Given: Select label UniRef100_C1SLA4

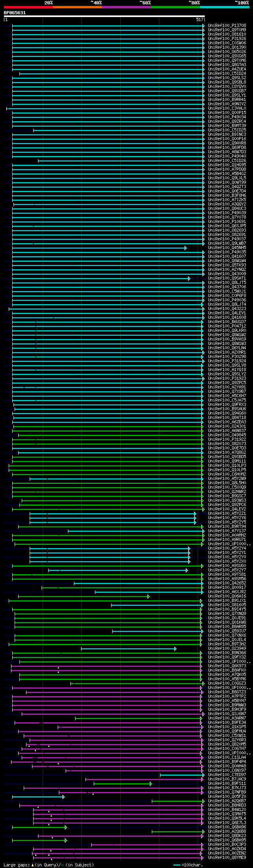Looking at the screenshot, I should pyautogui.click(x=227, y=758).
